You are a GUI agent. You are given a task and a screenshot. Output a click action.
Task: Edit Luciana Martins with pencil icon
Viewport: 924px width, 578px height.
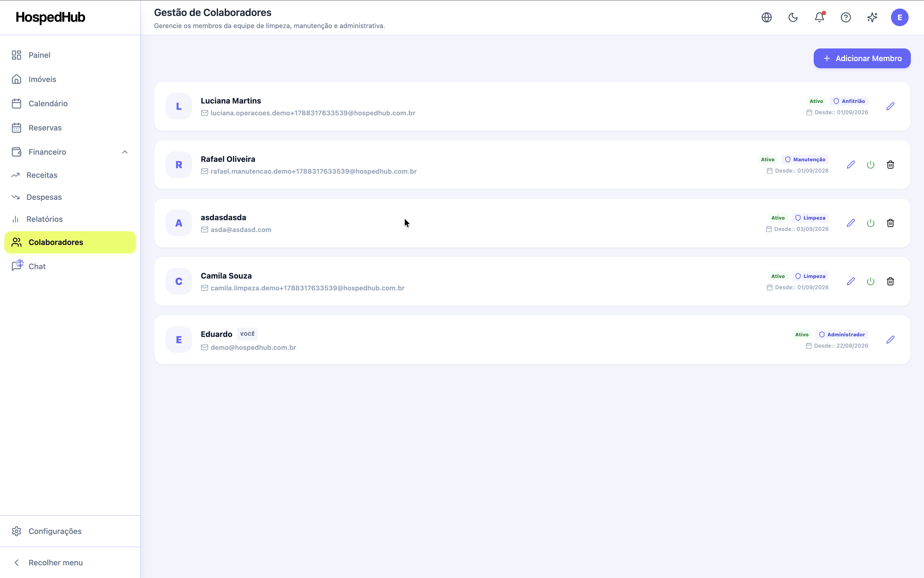tap(890, 106)
